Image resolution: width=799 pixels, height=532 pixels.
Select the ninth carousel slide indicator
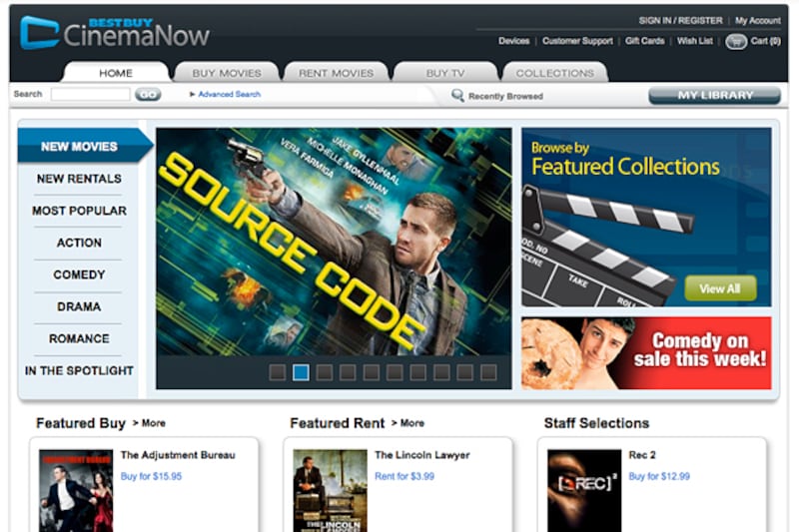point(464,372)
